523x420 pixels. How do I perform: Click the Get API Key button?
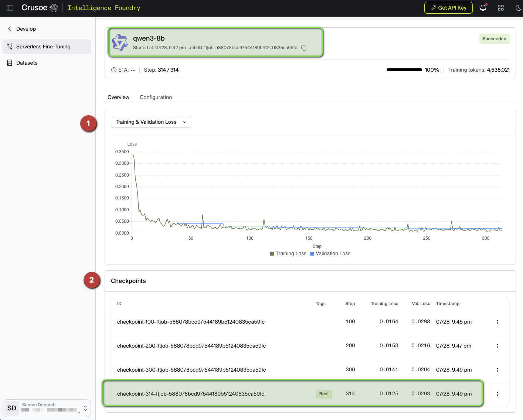click(448, 8)
